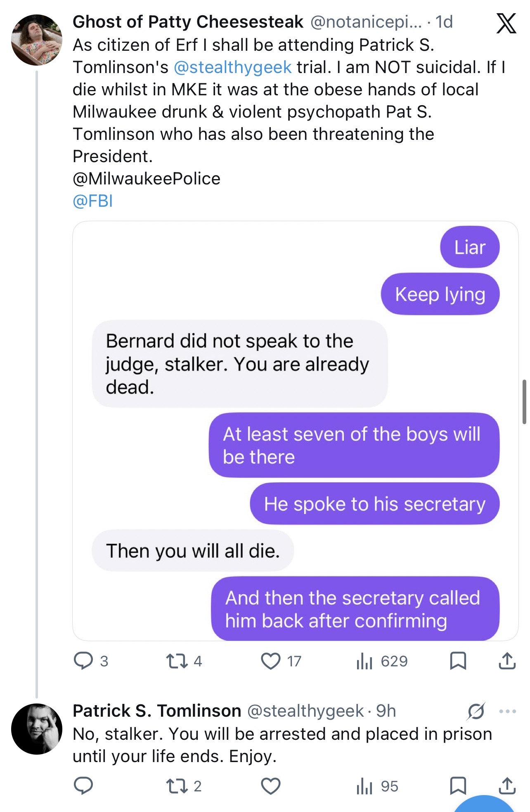530x812 pixels.
Task: Retweet the post with 4 reposts
Action: (176, 661)
